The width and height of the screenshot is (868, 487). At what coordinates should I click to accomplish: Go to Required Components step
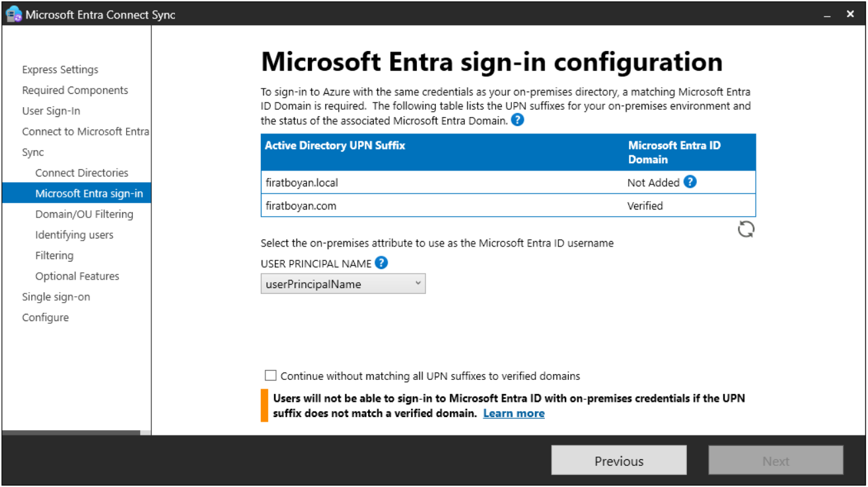pyautogui.click(x=75, y=90)
